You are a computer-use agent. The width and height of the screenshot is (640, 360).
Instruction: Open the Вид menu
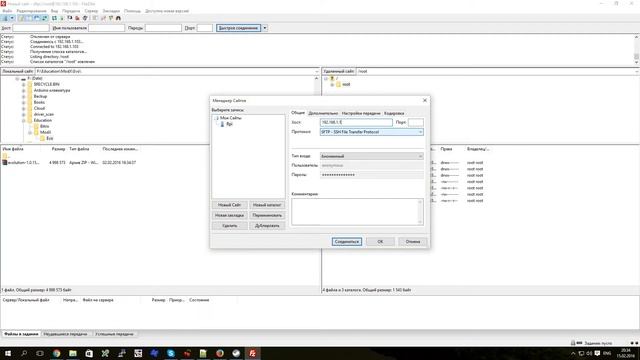click(54, 11)
